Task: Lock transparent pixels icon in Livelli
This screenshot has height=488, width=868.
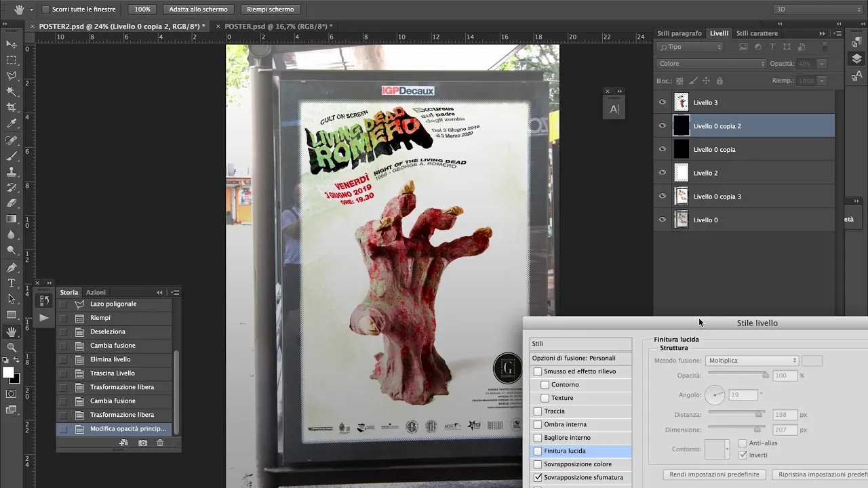Action: 679,81
